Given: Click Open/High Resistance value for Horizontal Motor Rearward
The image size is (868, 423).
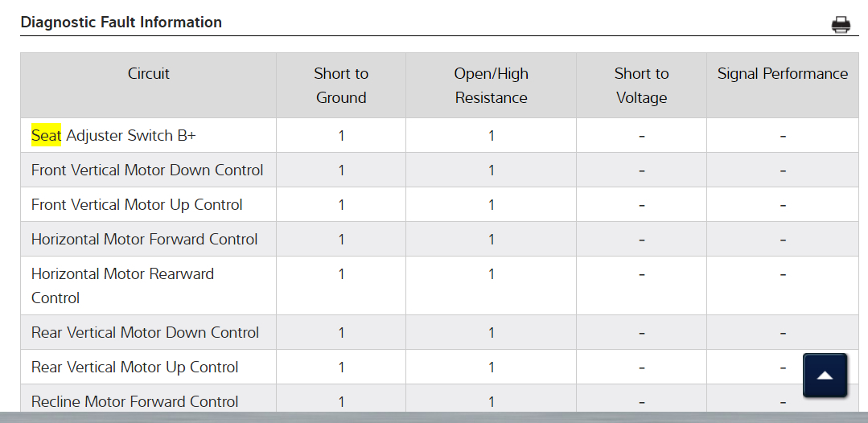Looking at the screenshot, I should (491, 274).
